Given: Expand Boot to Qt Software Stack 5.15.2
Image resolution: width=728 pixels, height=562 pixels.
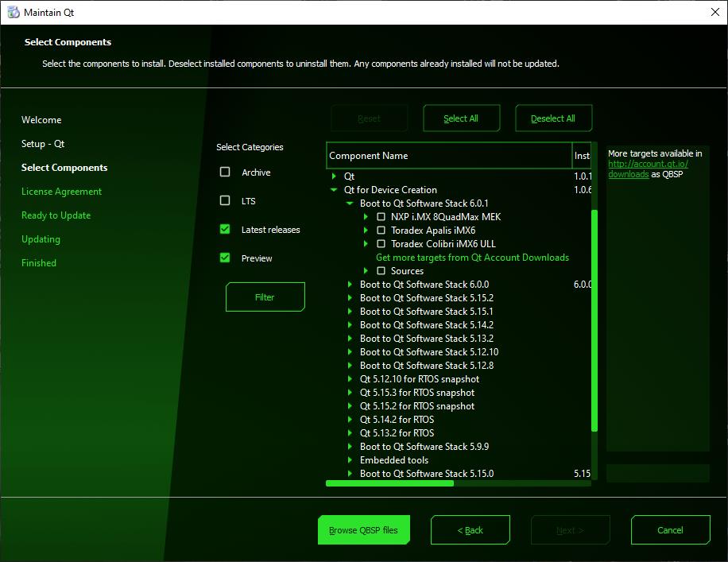Looking at the screenshot, I should [x=350, y=298].
